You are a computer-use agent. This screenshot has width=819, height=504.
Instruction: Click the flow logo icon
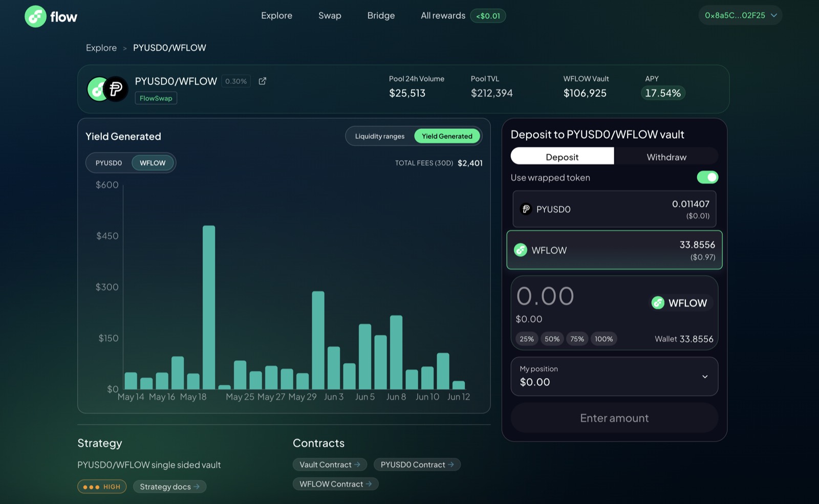[35, 16]
